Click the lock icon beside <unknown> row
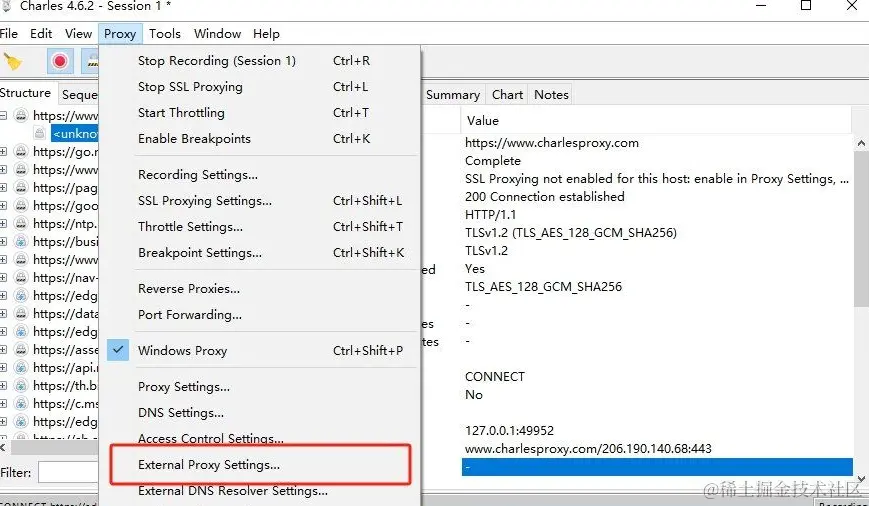 click(x=39, y=133)
